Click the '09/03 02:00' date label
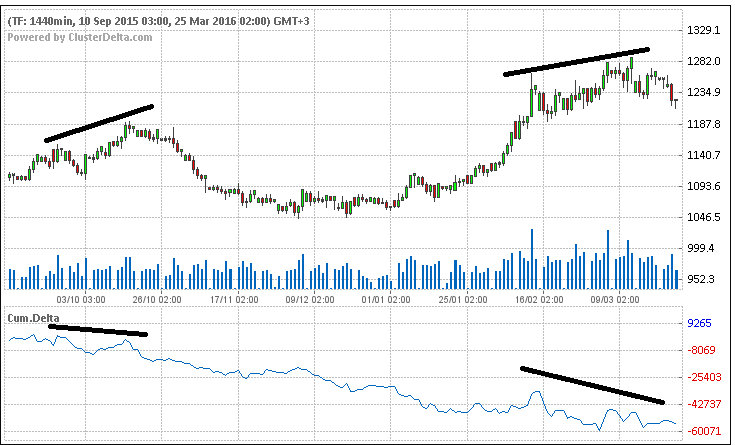 point(615,300)
